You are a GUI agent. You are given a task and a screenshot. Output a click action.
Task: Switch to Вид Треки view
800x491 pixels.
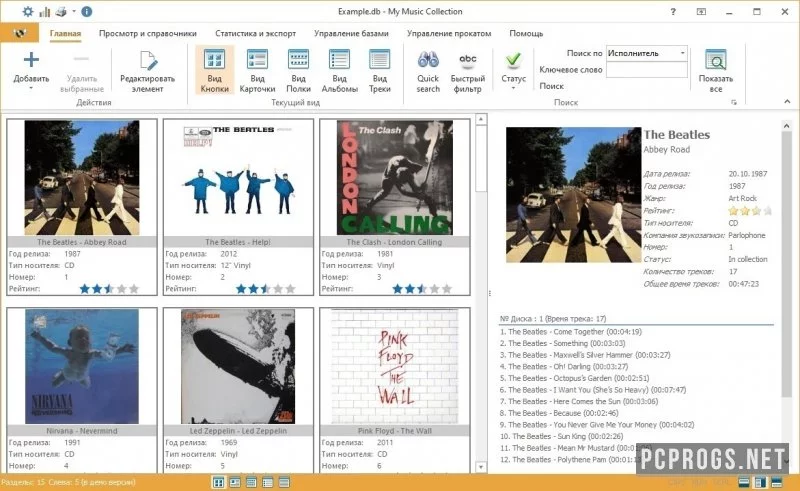(x=380, y=71)
